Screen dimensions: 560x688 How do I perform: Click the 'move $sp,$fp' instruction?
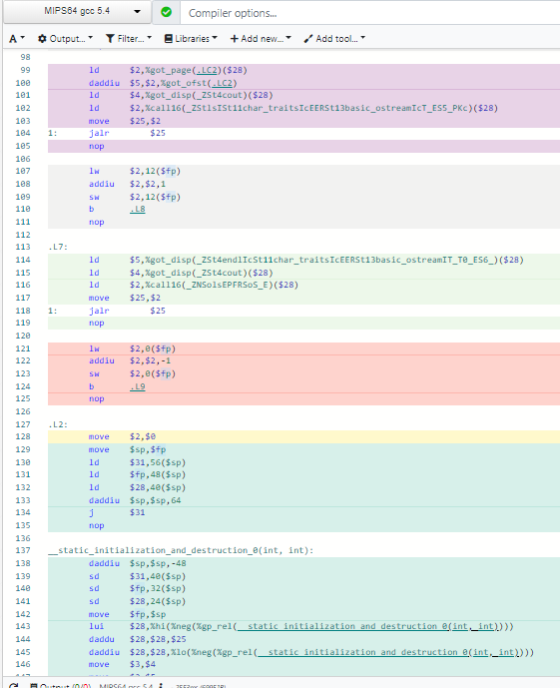pos(127,449)
